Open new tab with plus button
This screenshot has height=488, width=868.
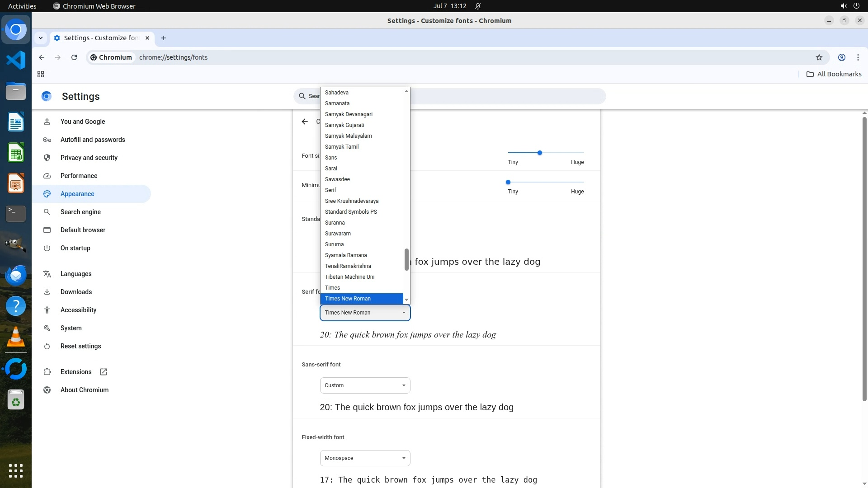pyautogui.click(x=164, y=38)
